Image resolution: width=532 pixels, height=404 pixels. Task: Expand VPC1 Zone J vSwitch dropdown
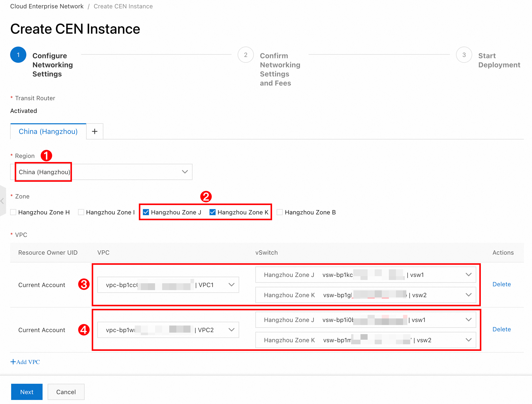[x=366, y=275]
